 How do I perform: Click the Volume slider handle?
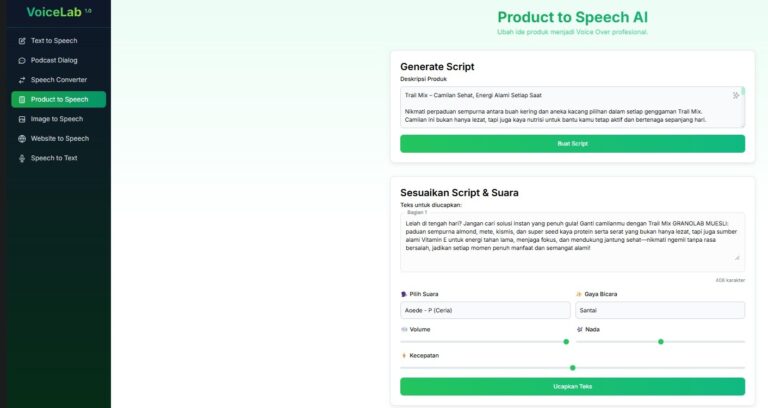point(566,342)
